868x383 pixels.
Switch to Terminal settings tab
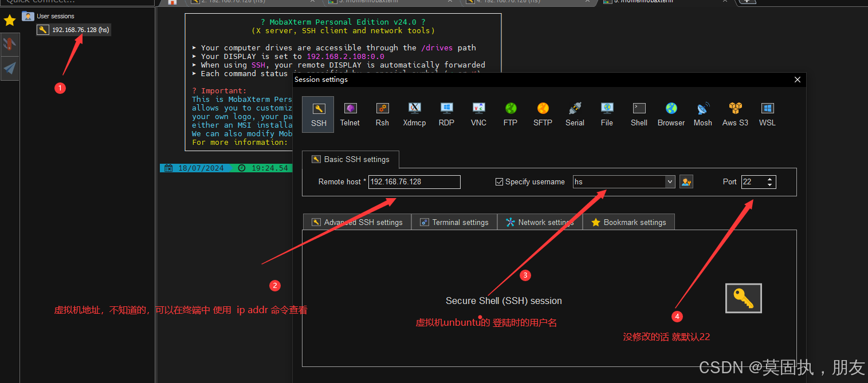tap(454, 222)
